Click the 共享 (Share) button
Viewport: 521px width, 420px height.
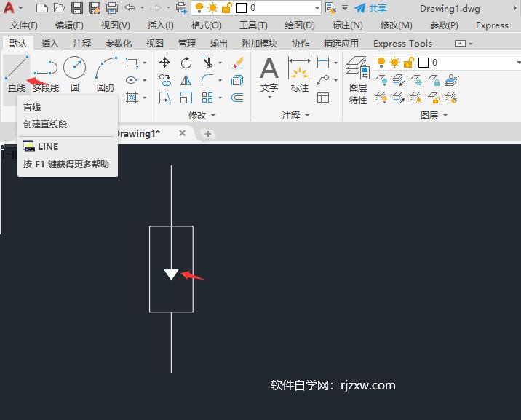click(x=370, y=8)
